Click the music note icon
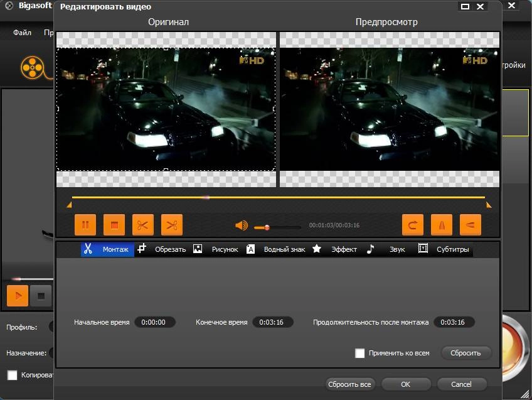The width and height of the screenshot is (532, 400). [x=371, y=249]
